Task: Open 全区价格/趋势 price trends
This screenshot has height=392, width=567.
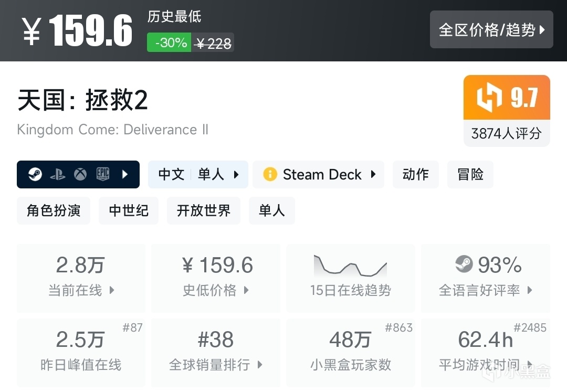Action: pyautogui.click(x=491, y=29)
